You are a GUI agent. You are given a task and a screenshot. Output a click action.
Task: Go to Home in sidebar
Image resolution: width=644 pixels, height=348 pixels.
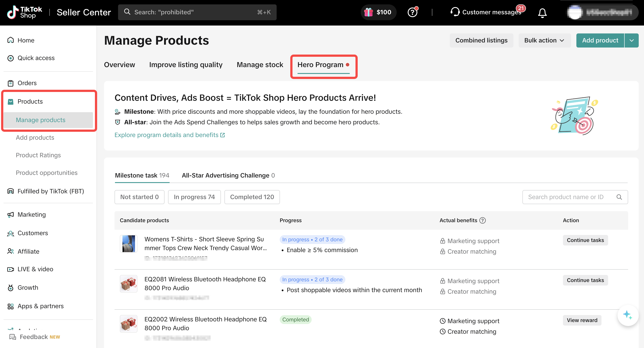tap(26, 40)
